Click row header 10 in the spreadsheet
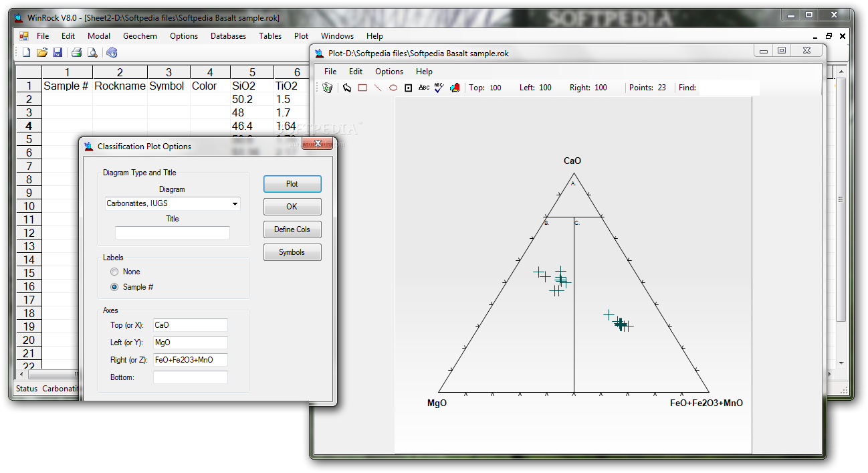Image resolution: width=868 pixels, height=473 pixels. [x=29, y=206]
